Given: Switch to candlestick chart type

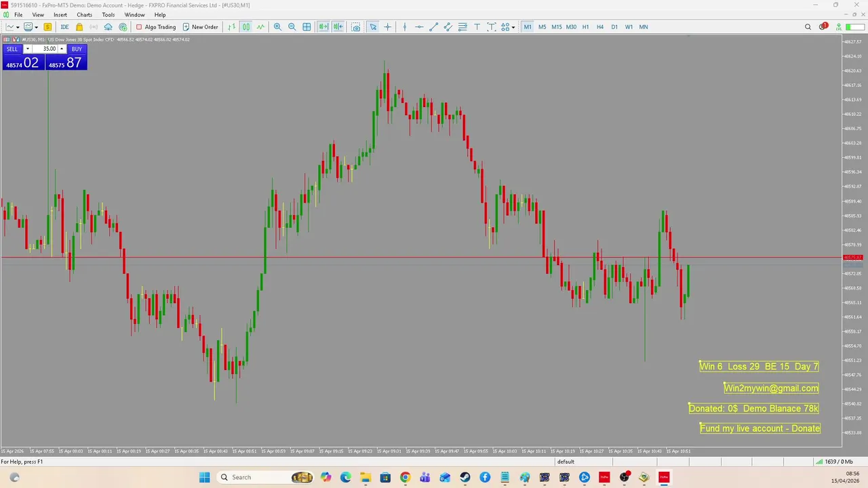Looking at the screenshot, I should (245, 27).
